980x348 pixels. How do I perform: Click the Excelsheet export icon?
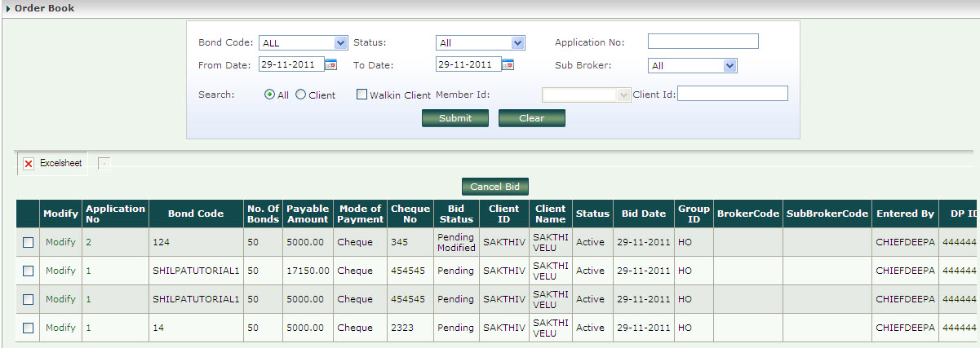(x=29, y=164)
